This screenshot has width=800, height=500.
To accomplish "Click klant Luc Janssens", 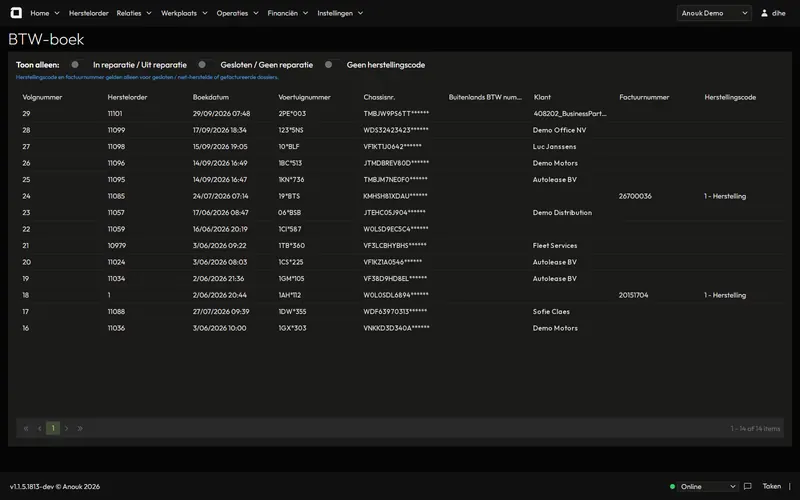I will (x=555, y=146).
